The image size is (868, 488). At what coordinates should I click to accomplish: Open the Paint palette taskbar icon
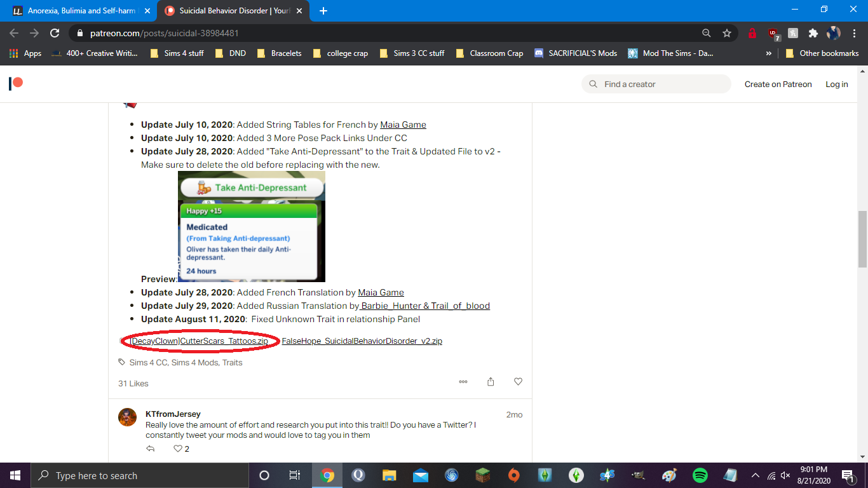[x=669, y=475]
